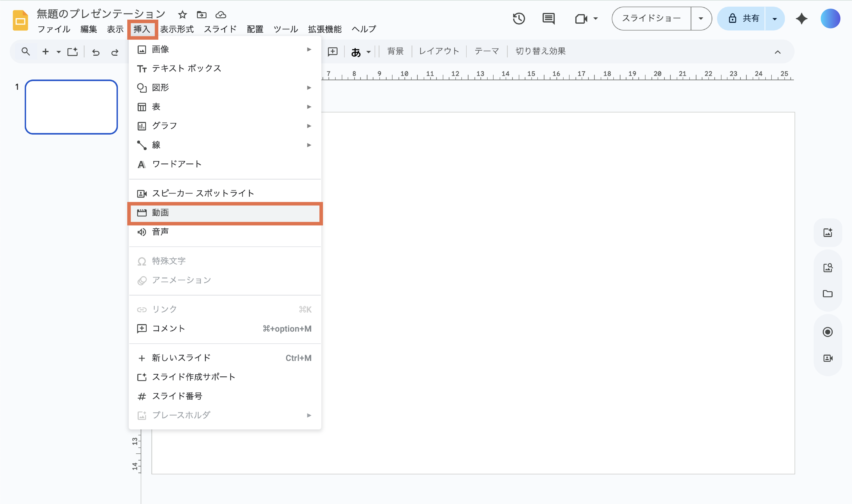Viewport: 852px width, 504px height.
Task: Click the undo arrow in toolbar
Action: [96, 52]
